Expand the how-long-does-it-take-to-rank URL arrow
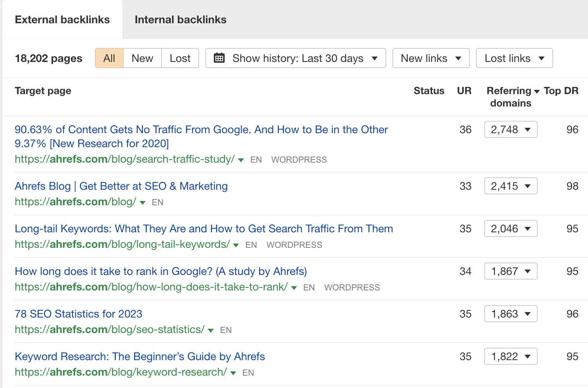 click(x=294, y=288)
